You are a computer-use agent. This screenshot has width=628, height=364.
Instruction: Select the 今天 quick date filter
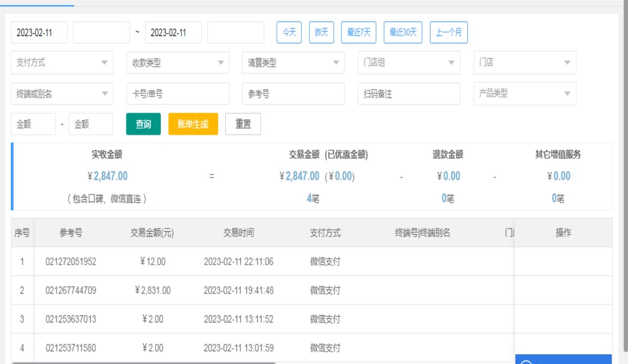pyautogui.click(x=289, y=32)
